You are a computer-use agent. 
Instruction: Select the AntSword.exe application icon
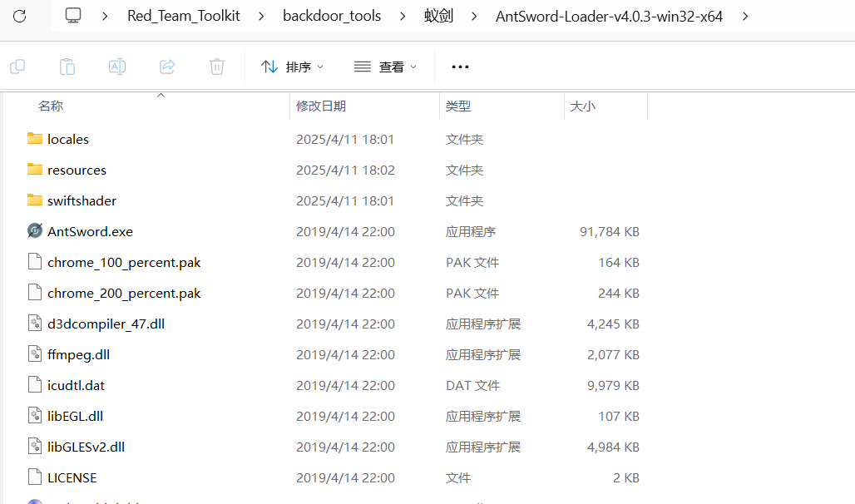tap(34, 231)
